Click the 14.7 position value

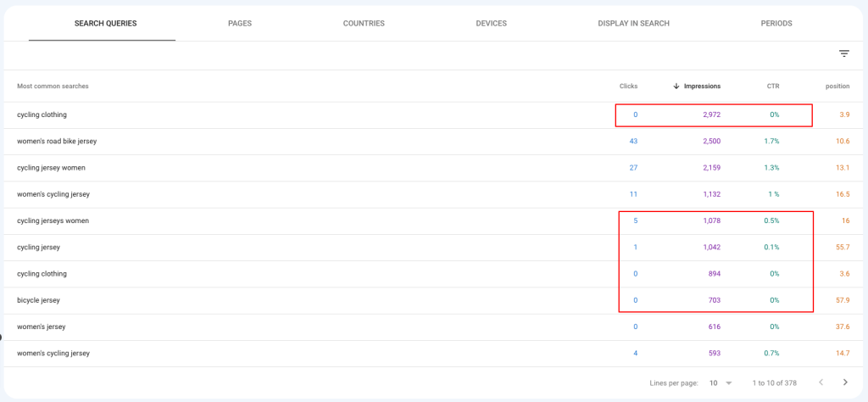coord(843,354)
